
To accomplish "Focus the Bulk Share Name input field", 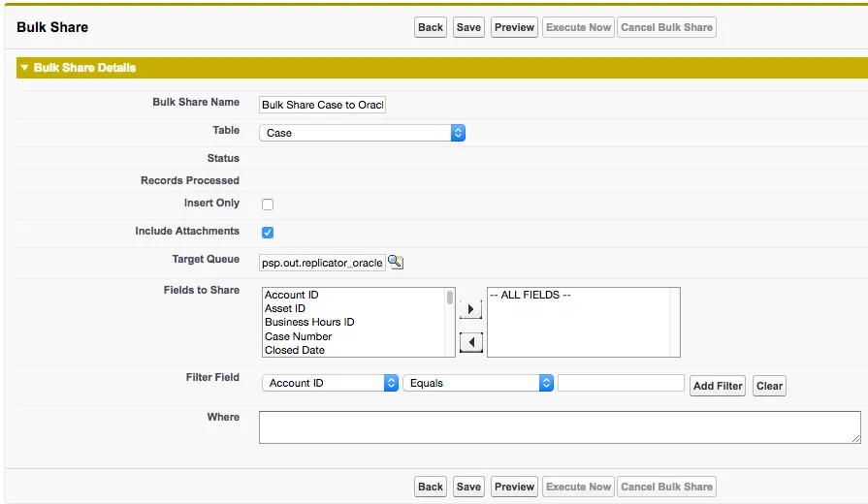I will [x=322, y=105].
